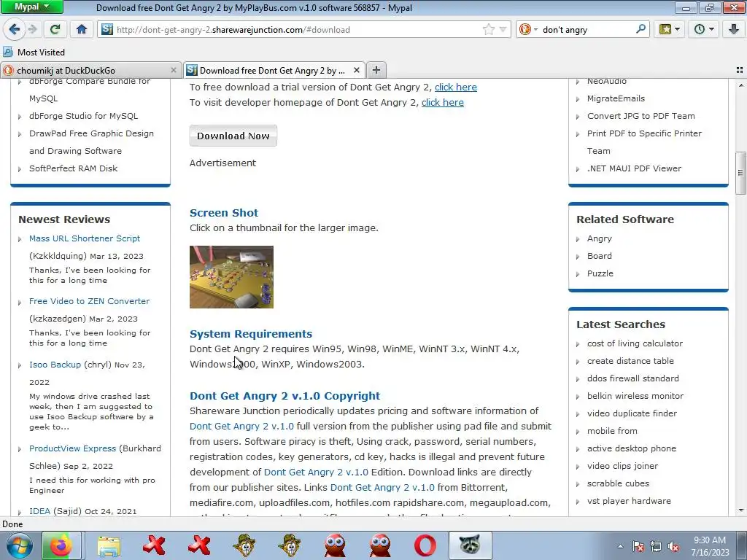
Task: Close the DuckDuckGo tab
Action: coord(174,70)
